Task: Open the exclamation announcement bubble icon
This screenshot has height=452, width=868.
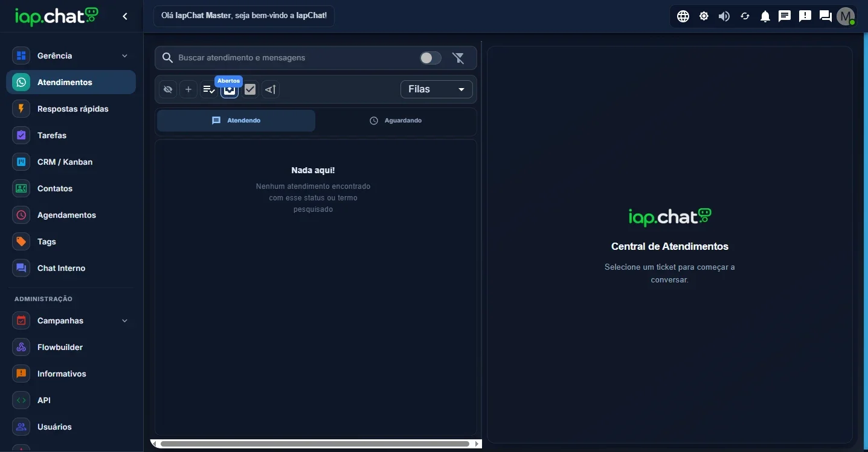Action: point(805,16)
